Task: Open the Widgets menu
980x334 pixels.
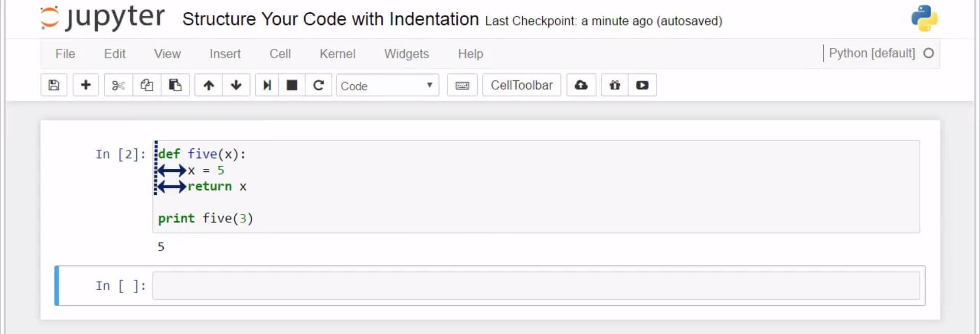Action: pos(406,54)
